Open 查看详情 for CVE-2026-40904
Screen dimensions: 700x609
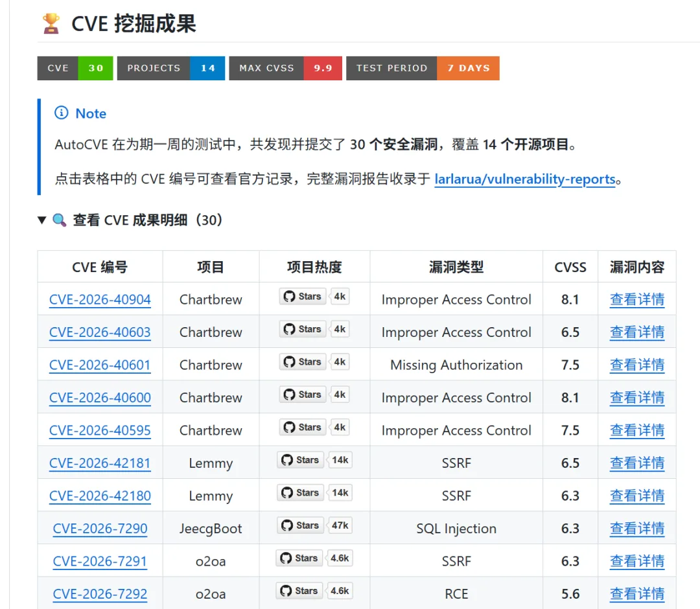point(637,299)
